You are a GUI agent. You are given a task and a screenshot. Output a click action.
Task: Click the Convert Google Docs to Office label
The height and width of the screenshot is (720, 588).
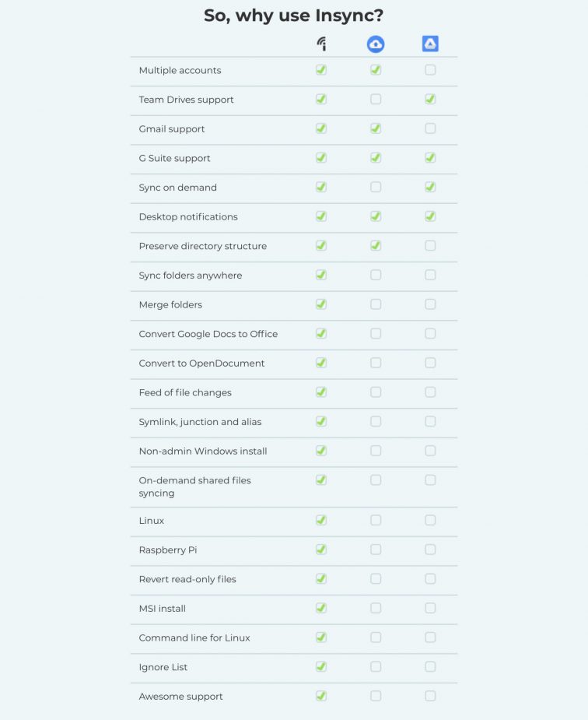coord(208,334)
